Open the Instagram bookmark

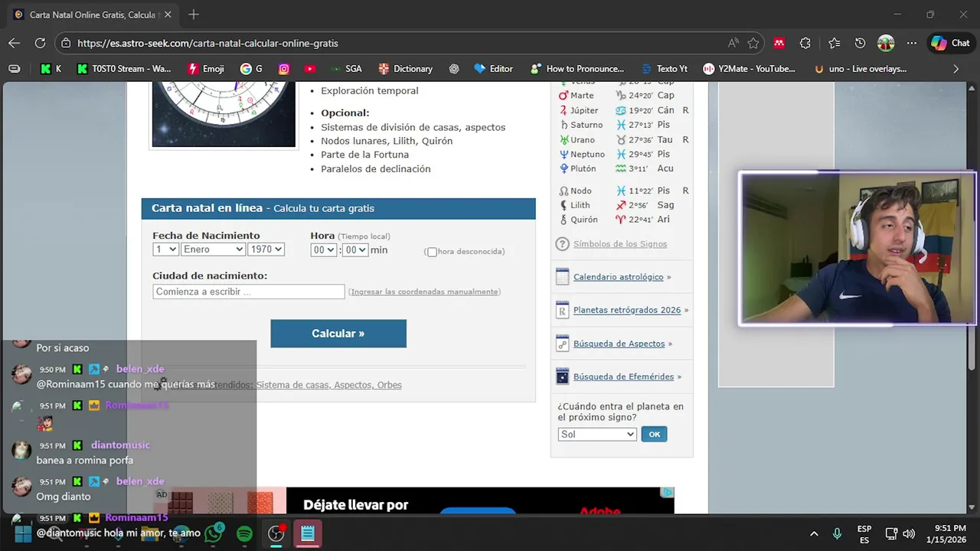284,69
